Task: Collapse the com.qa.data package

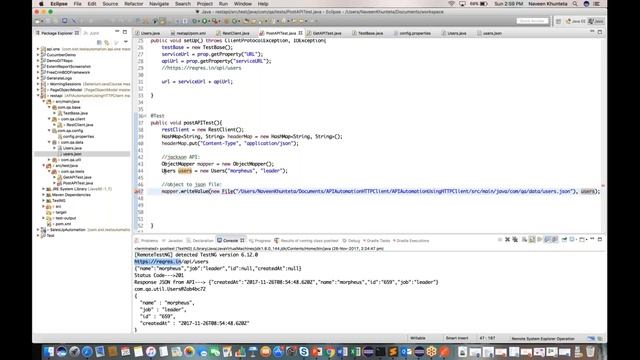Action: tap(49, 142)
